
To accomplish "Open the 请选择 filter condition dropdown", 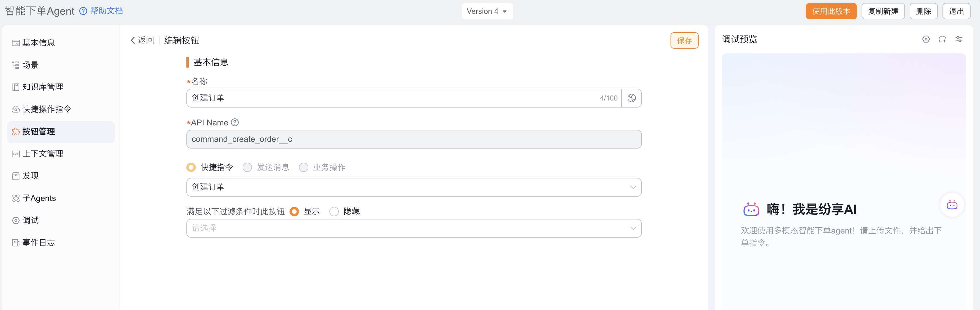I will click(414, 228).
